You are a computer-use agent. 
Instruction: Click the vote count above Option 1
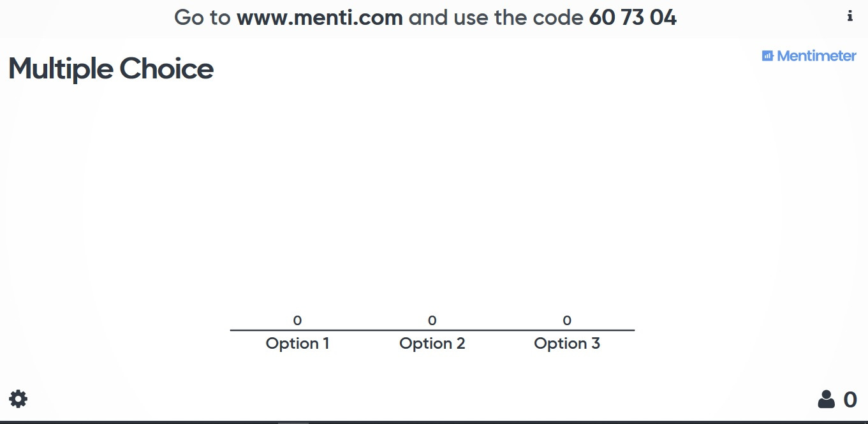pyautogui.click(x=297, y=321)
